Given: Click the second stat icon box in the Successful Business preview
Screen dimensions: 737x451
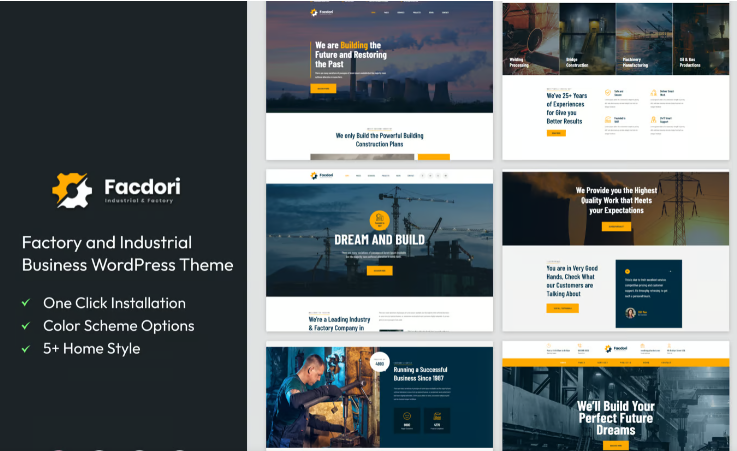Looking at the screenshot, I should click(x=437, y=420).
